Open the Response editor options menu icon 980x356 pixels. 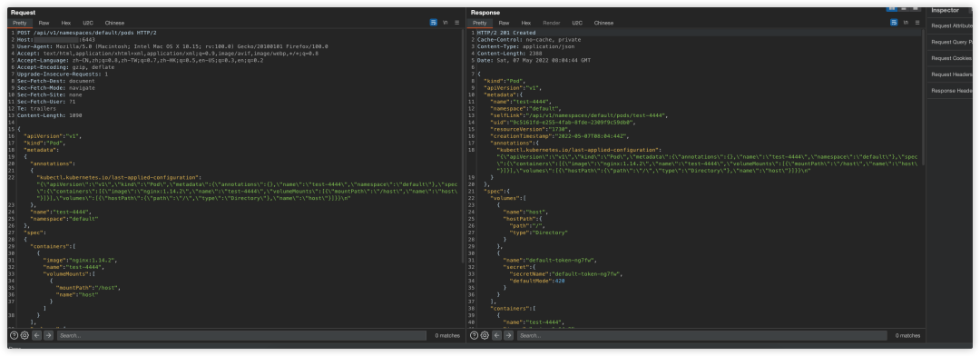pos(917,23)
